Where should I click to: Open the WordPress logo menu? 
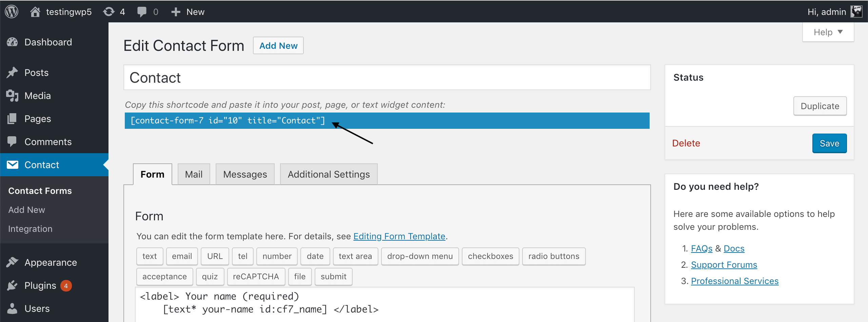tap(11, 11)
